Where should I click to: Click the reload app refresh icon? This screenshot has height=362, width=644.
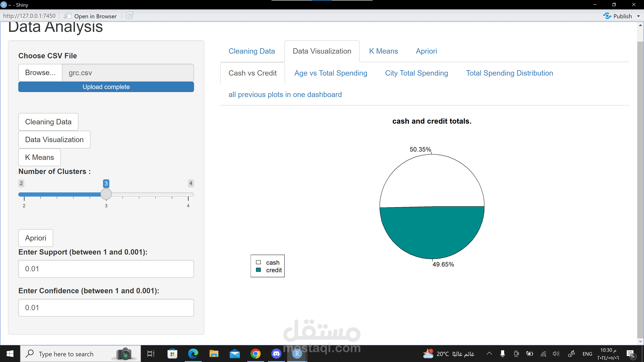click(129, 16)
